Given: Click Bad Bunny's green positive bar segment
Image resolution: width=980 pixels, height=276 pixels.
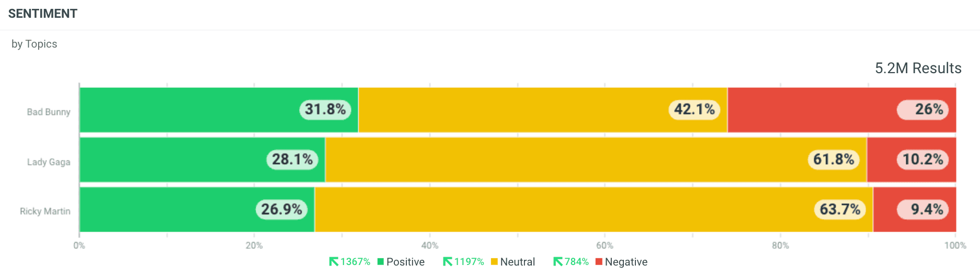Looking at the screenshot, I should pyautogui.click(x=188, y=110).
